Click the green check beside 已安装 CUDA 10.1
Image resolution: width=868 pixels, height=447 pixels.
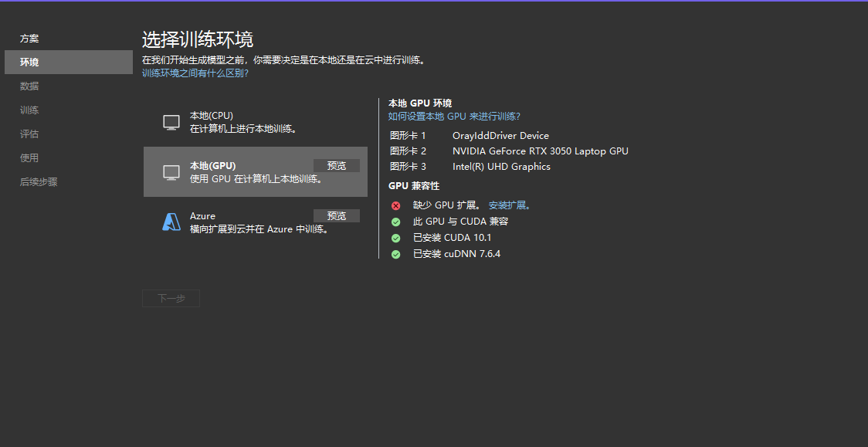click(x=395, y=238)
